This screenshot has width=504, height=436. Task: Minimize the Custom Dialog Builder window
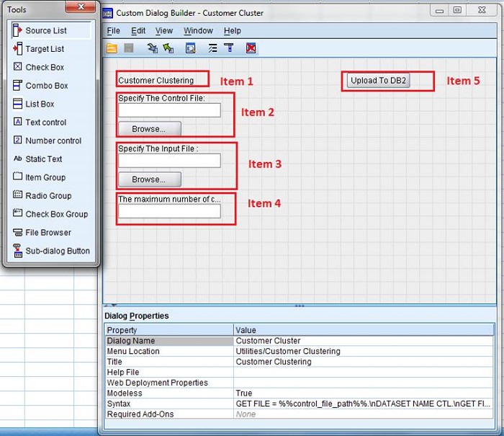point(439,11)
